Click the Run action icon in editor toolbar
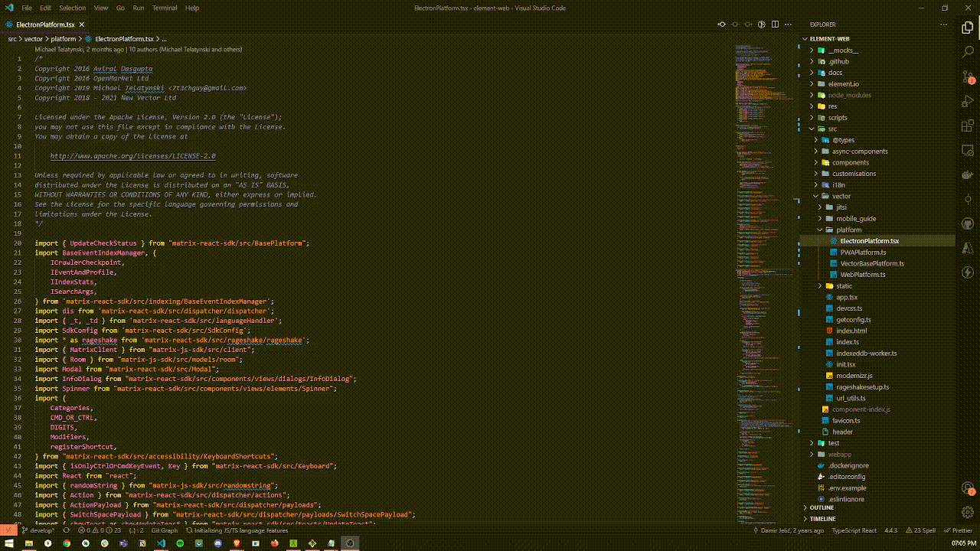Image resolution: width=980 pixels, height=551 pixels. 762,24
